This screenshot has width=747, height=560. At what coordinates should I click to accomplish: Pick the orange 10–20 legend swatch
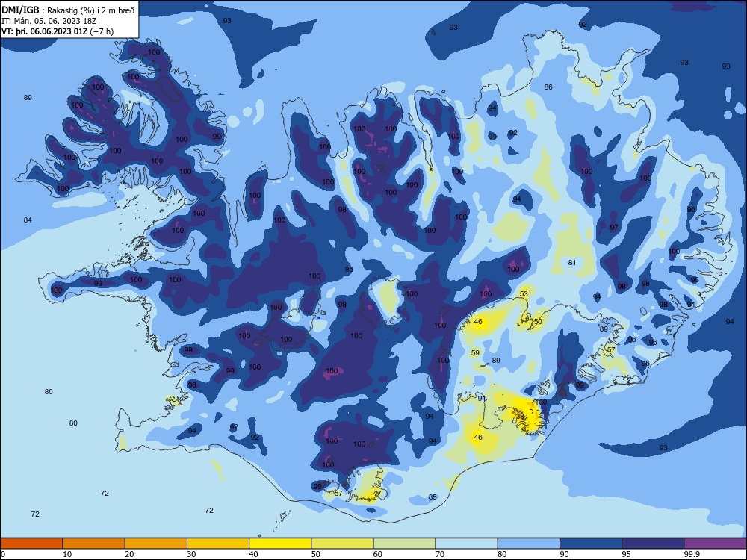tap(94, 544)
